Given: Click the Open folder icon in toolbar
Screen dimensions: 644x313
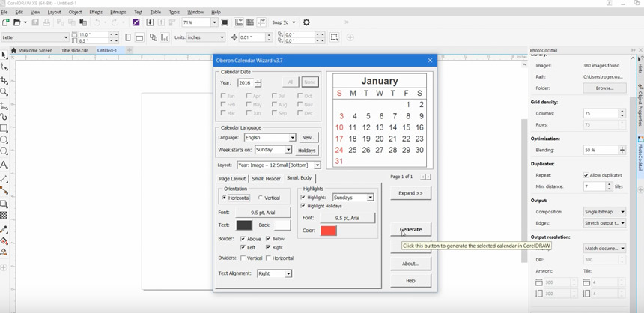Looking at the screenshot, I should click(x=17, y=22).
